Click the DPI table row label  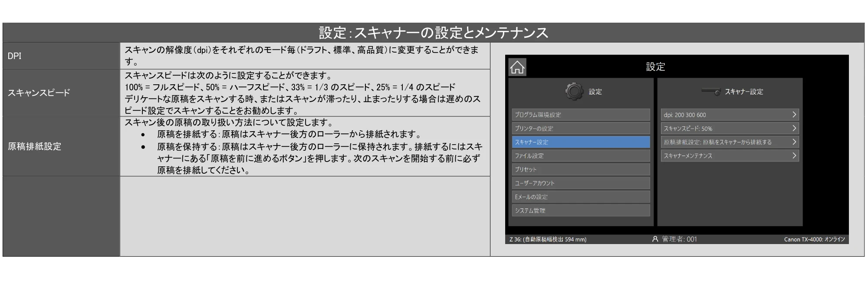coord(14,56)
